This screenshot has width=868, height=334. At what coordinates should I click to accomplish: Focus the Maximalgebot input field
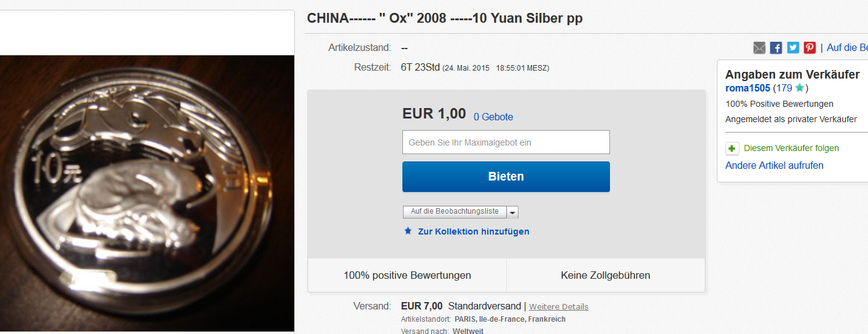coord(506,142)
